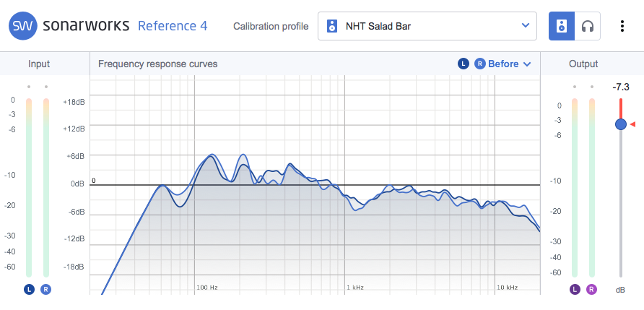This screenshot has width=644, height=310.
Task: Click the -7.3 output gain value
Action: 620,87
